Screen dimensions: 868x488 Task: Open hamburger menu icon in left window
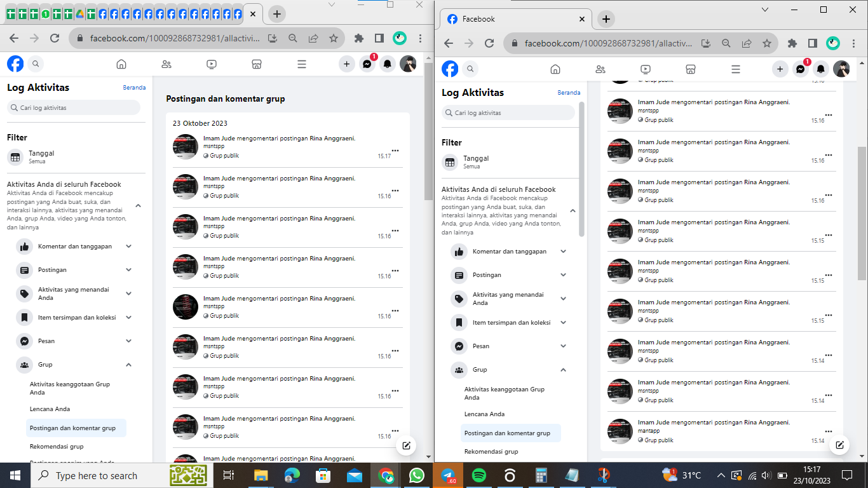point(302,64)
